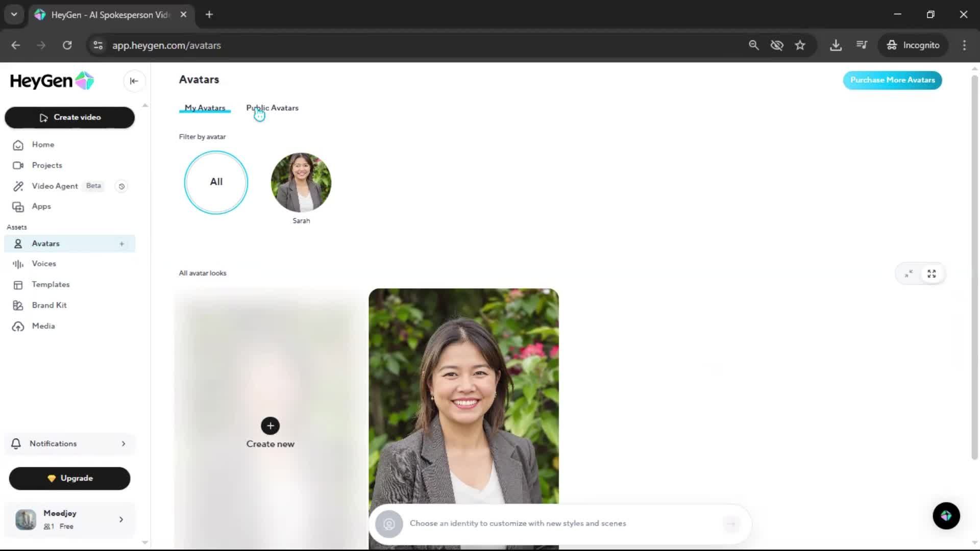The width and height of the screenshot is (980, 551).
Task: Switch to the Public Avatars tab
Action: [272, 108]
